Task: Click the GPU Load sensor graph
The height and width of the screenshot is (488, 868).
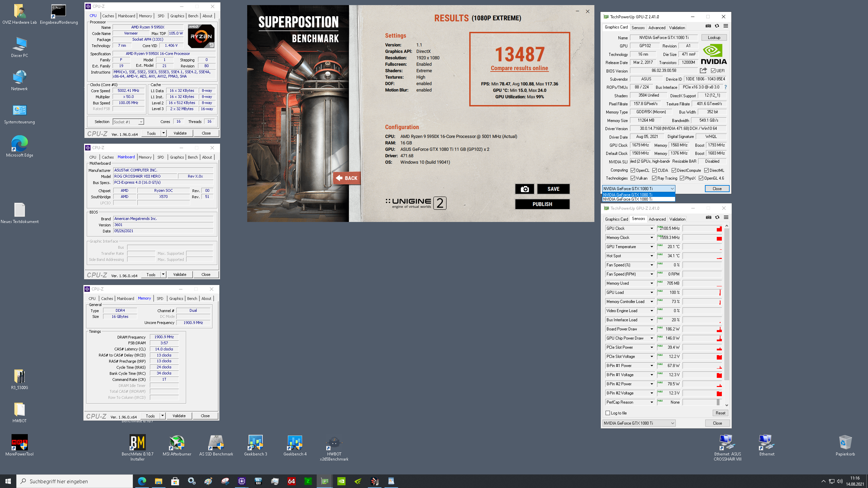Action: tap(702, 292)
